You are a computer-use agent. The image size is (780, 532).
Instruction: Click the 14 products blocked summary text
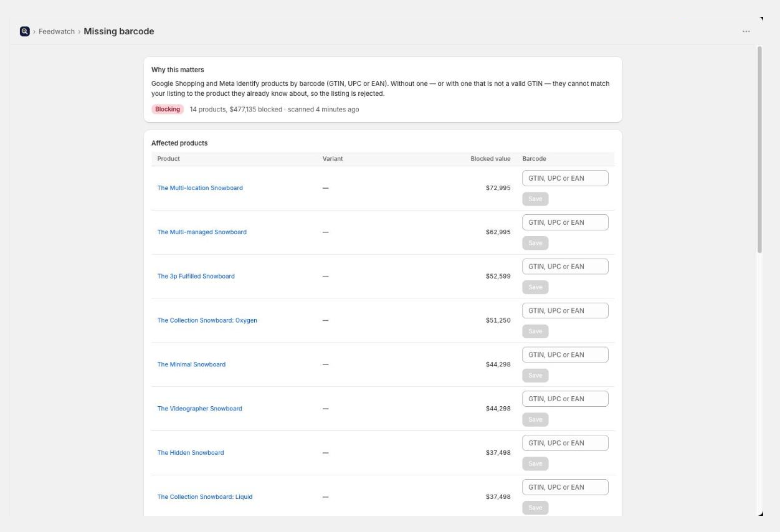(x=274, y=110)
